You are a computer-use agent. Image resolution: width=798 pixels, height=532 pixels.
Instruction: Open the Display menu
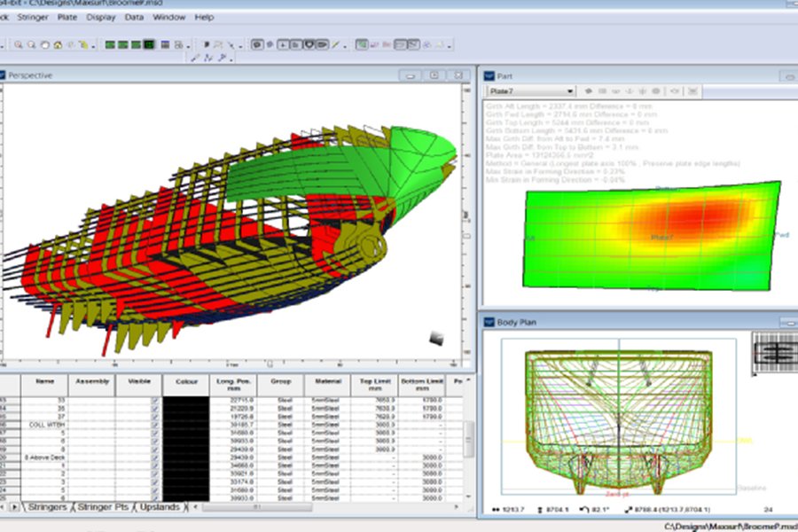(99, 17)
